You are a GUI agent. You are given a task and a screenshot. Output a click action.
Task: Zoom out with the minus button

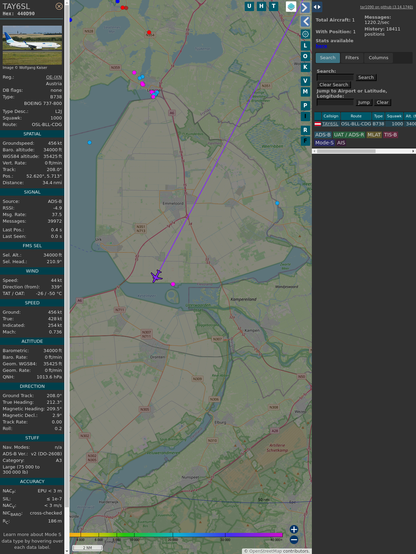[x=294, y=540]
